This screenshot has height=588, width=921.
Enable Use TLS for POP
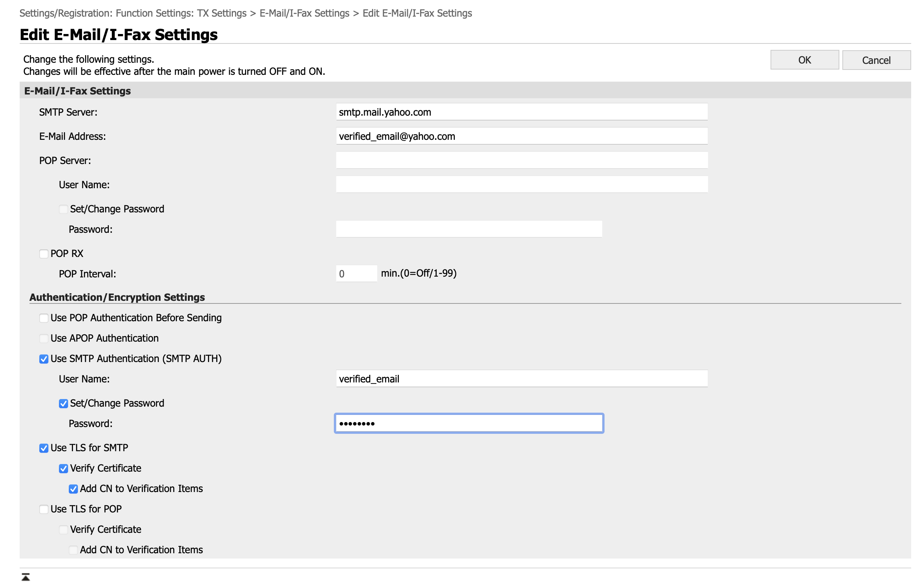click(x=43, y=509)
